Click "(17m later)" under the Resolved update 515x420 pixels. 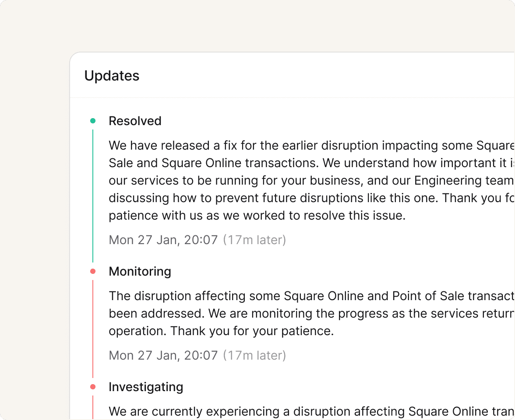pyautogui.click(x=254, y=240)
